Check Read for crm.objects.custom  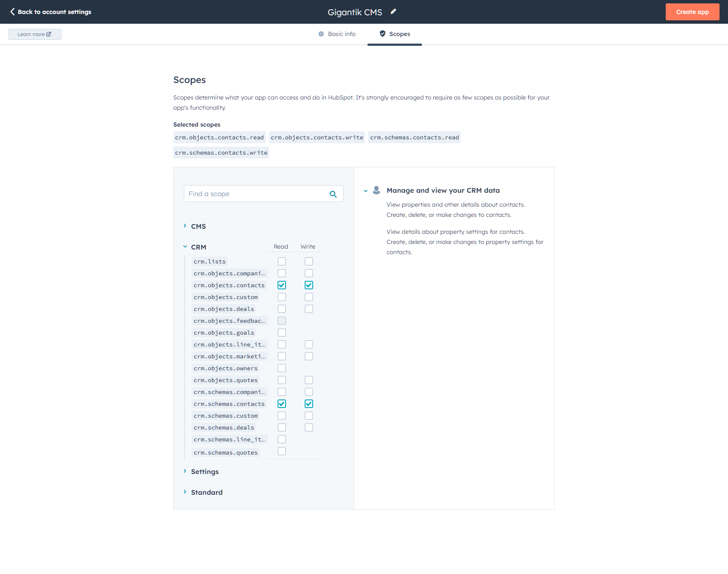[x=282, y=297]
